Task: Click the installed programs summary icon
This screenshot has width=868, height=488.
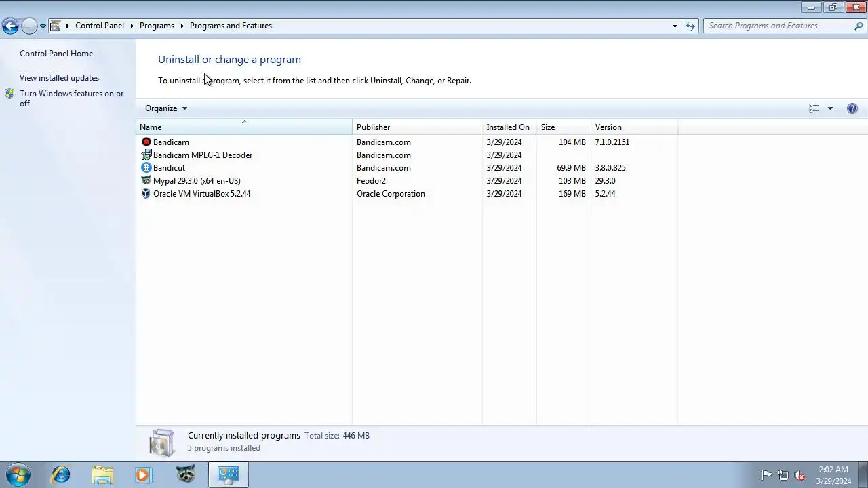Action: (x=162, y=442)
